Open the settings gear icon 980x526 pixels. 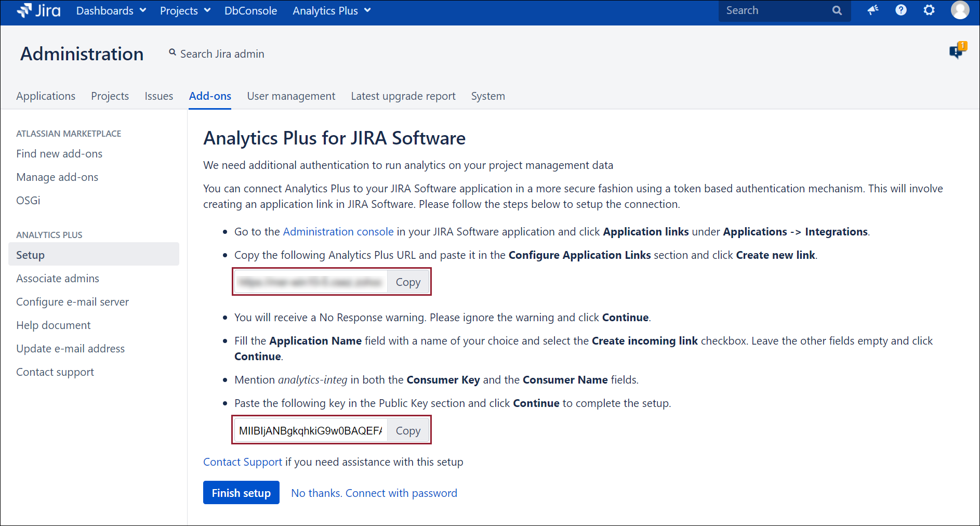pyautogui.click(x=929, y=10)
